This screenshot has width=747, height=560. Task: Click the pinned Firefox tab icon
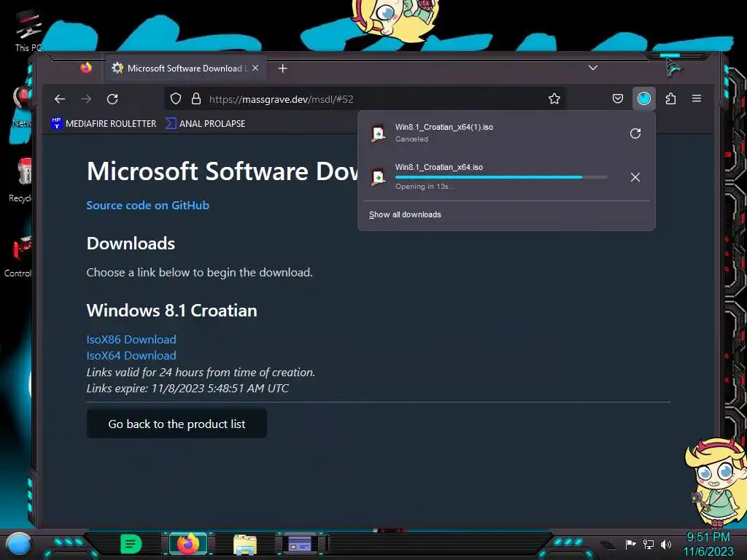coord(86,68)
